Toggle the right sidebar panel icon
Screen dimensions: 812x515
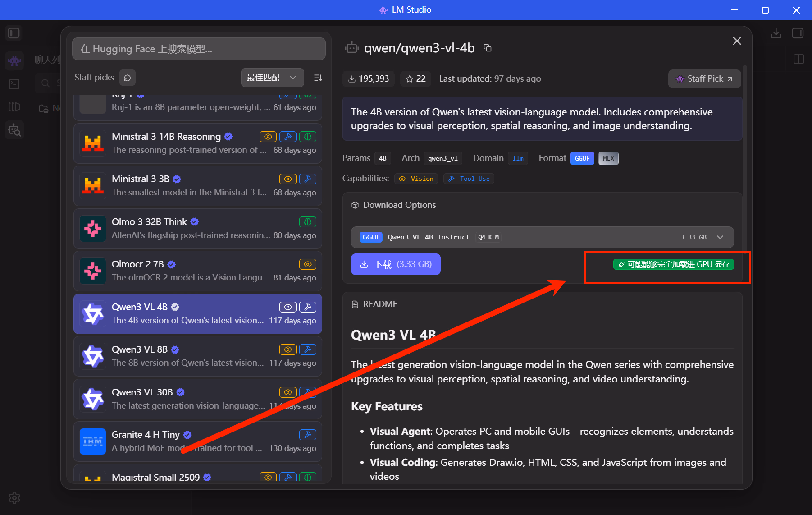pyautogui.click(x=798, y=33)
